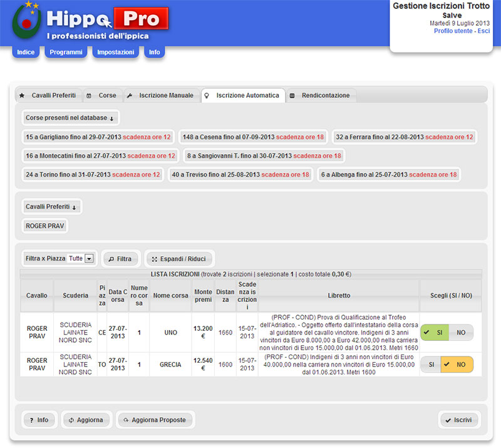Collapse the Cavalli Preferiti section
501x448 pixels.
point(51,207)
